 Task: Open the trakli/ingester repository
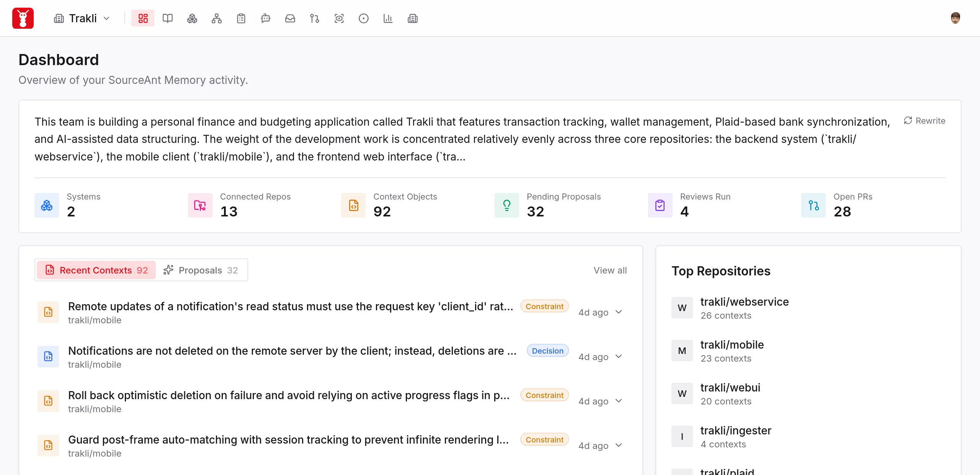pyautogui.click(x=736, y=431)
